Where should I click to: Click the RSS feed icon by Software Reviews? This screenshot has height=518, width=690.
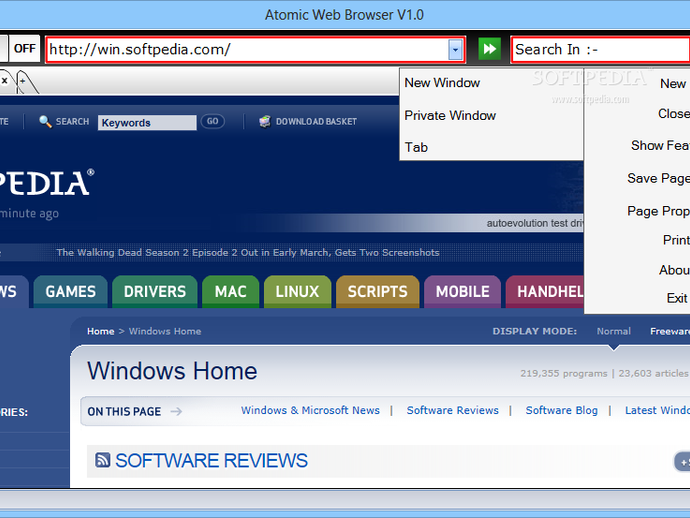coord(103,460)
